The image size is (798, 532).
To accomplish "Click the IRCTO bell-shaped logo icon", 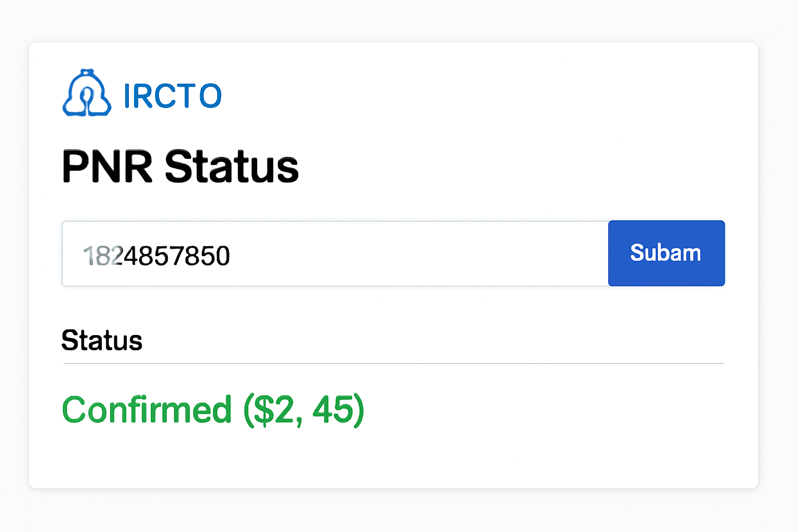I will pyautogui.click(x=87, y=94).
